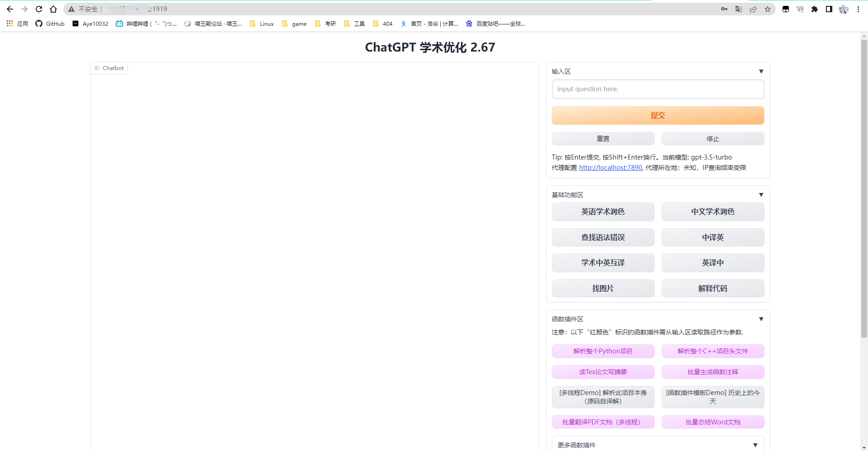868x451 pixels.
Task: Click the translate page icon
Action: pyautogui.click(x=739, y=9)
